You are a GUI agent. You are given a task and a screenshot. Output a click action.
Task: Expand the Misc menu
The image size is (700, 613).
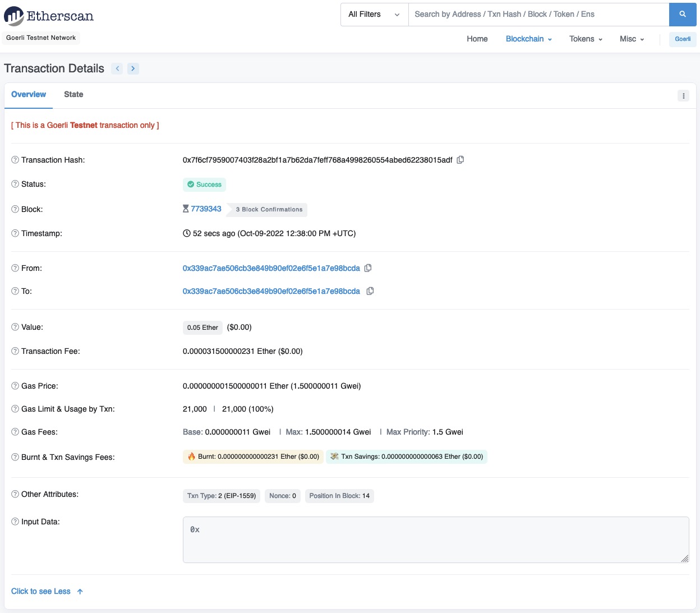[x=632, y=39]
